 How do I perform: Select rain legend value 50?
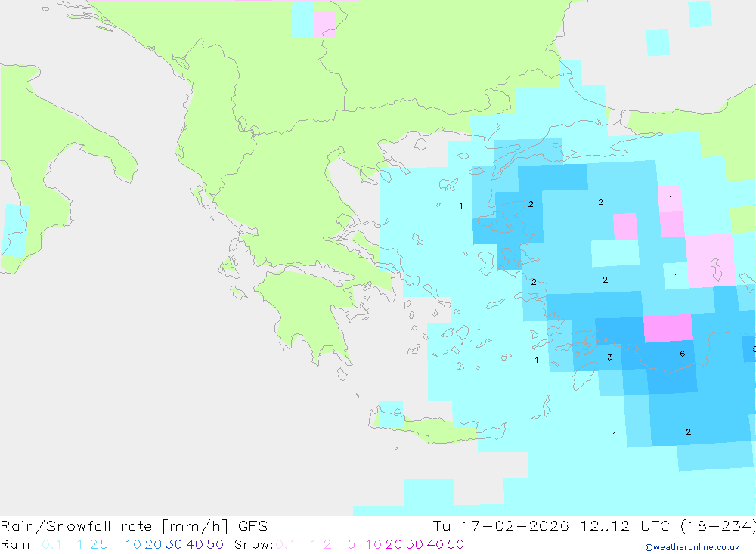215,544
